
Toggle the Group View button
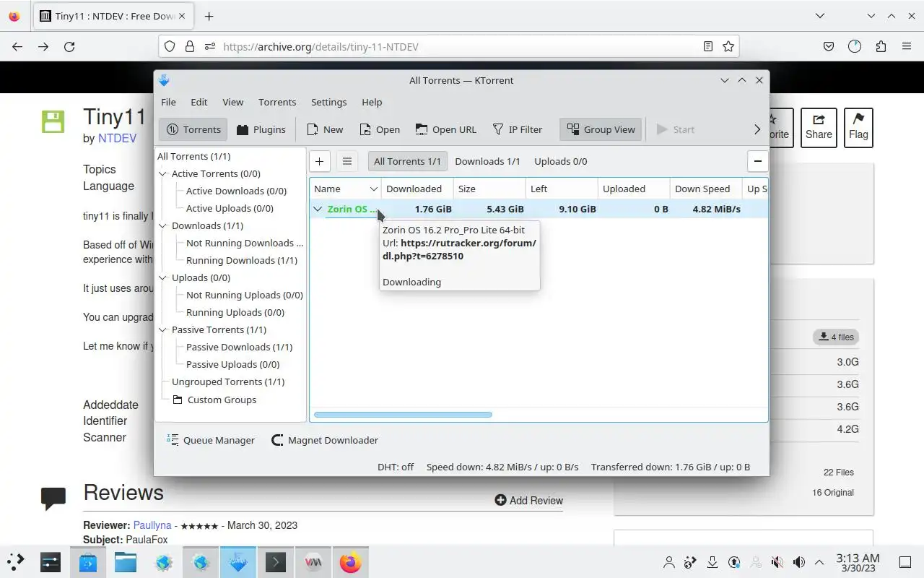pos(601,129)
